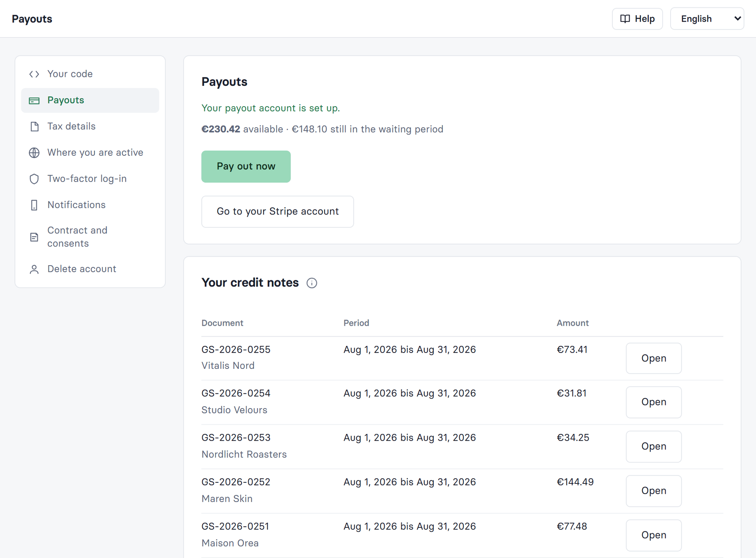Click the shield icon for Two-factor log-in
Viewport: 756px width, 558px height.
(34, 179)
